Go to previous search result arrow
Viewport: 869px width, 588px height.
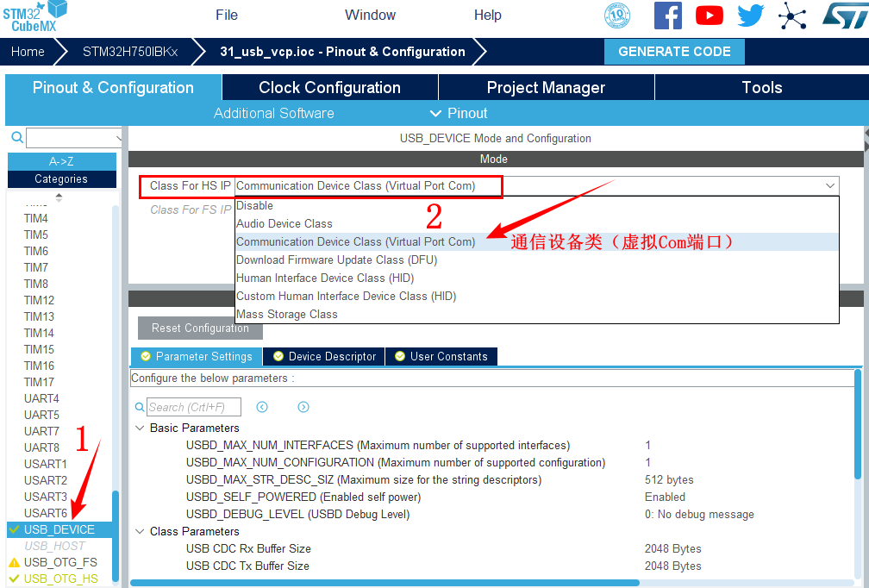tap(262, 407)
